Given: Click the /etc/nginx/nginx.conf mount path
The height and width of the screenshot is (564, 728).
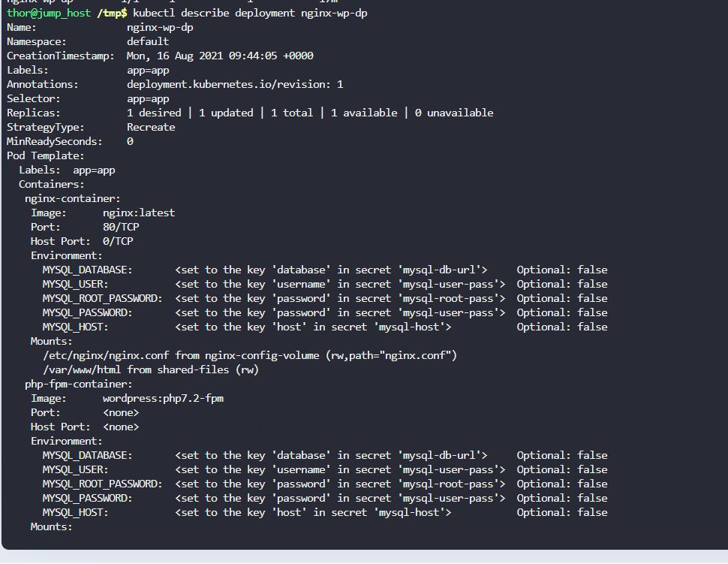Looking at the screenshot, I should coord(106,355).
